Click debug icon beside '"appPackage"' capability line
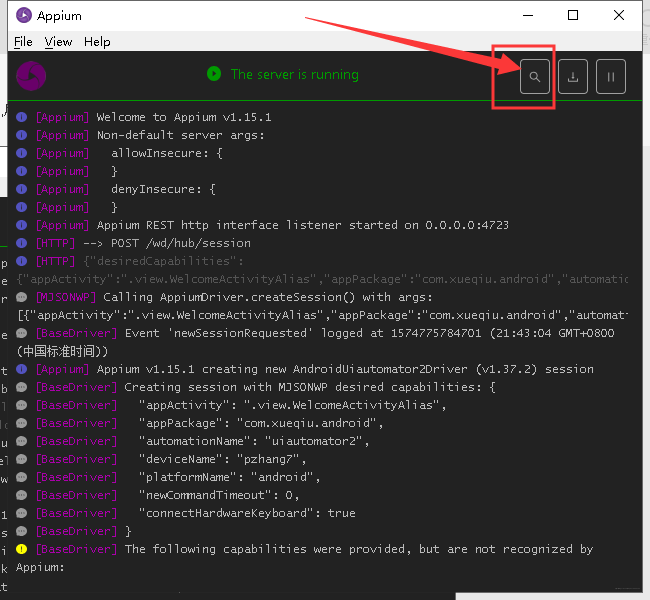Screen dimensions: 650x600 [x=22, y=423]
